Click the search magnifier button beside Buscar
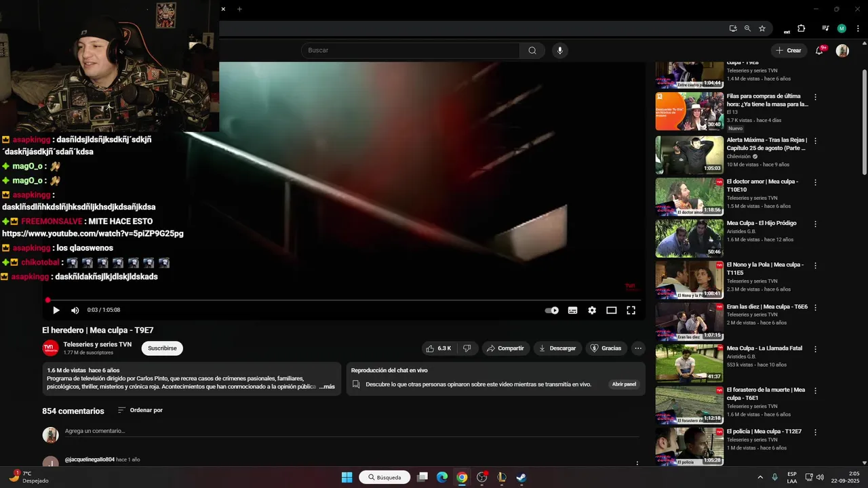 pos(532,50)
